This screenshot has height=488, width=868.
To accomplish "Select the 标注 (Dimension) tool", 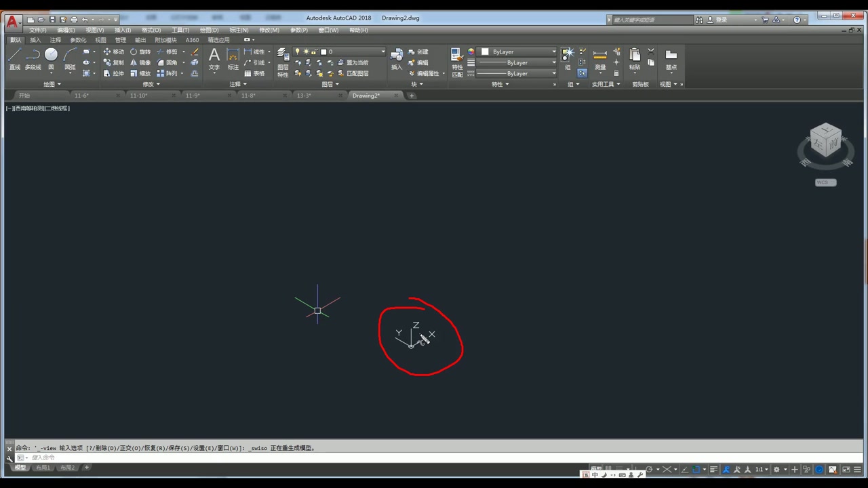I will (x=233, y=58).
